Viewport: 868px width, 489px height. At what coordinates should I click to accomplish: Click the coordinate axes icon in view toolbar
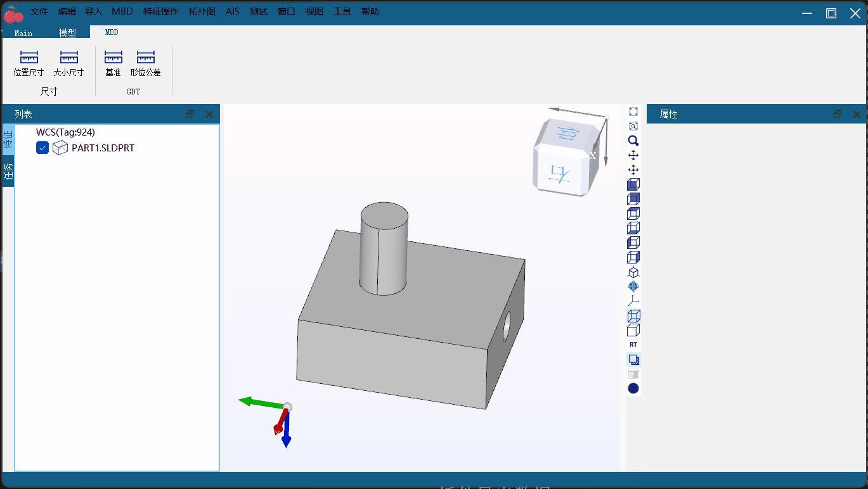(633, 301)
